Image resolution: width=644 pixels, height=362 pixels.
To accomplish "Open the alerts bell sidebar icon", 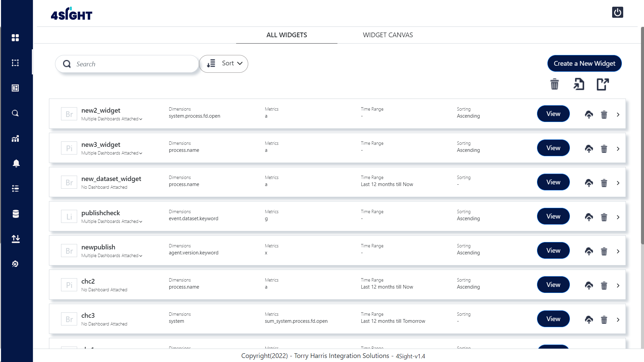I will click(16, 163).
